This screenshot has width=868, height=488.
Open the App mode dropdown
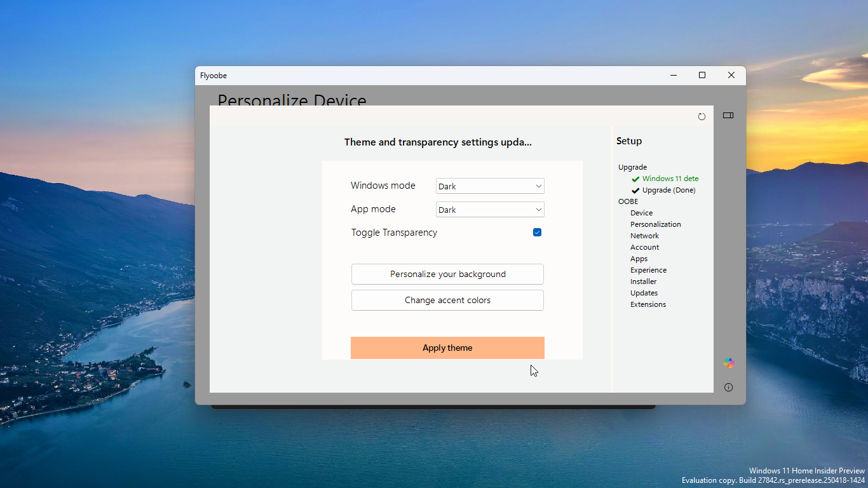(490, 210)
